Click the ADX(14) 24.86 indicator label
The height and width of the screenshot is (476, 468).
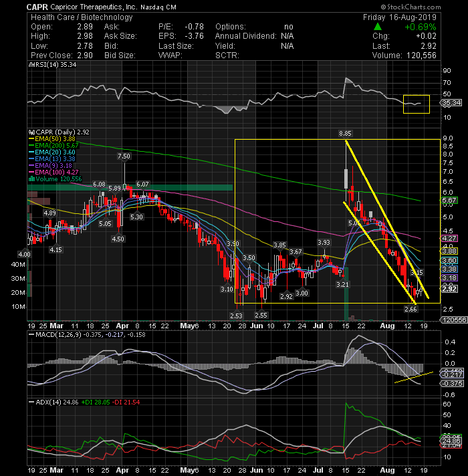(53, 402)
